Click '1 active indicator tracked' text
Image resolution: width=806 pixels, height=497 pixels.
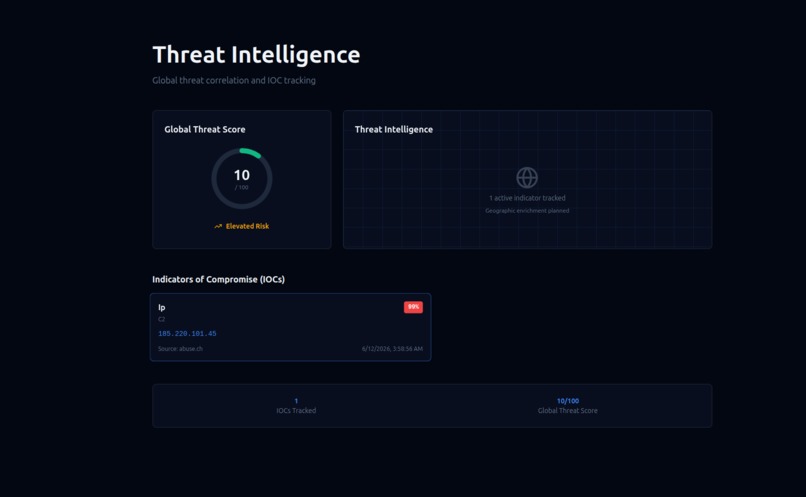pos(527,198)
